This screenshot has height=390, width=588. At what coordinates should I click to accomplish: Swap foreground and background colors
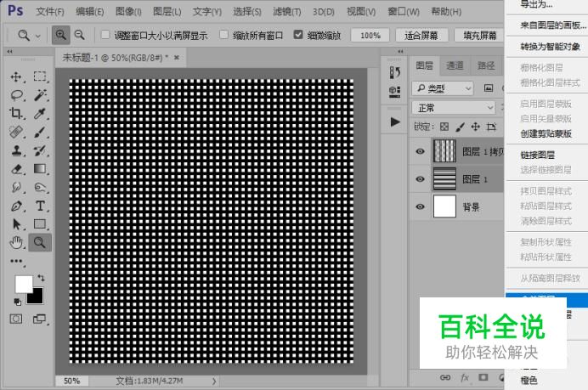tap(41, 278)
